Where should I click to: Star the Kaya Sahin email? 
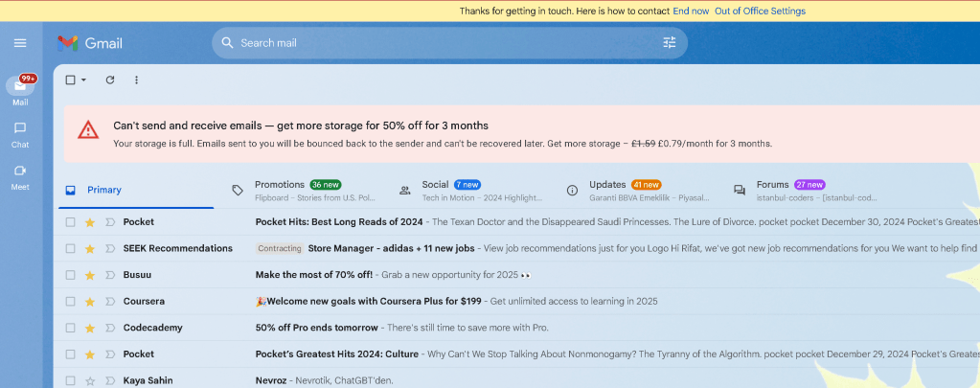[x=90, y=380]
